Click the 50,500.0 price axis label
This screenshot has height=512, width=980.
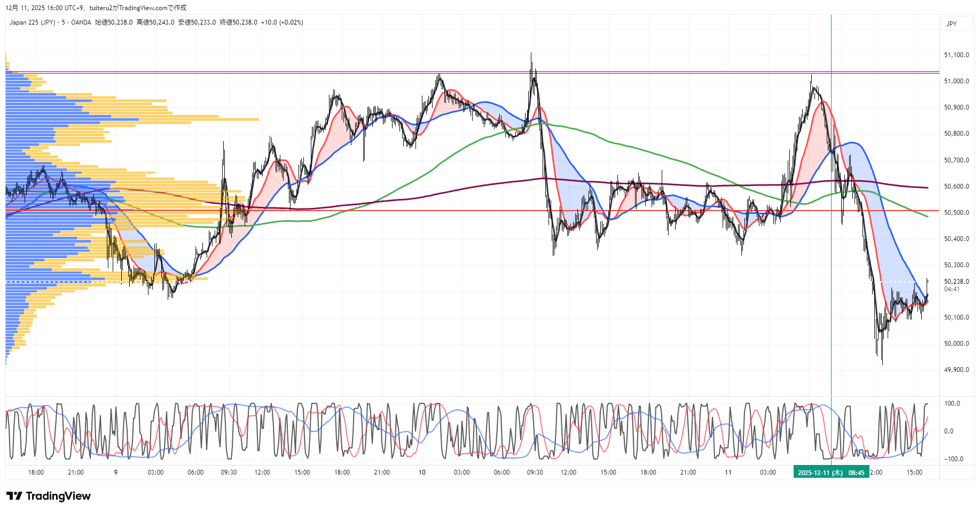[x=956, y=213]
